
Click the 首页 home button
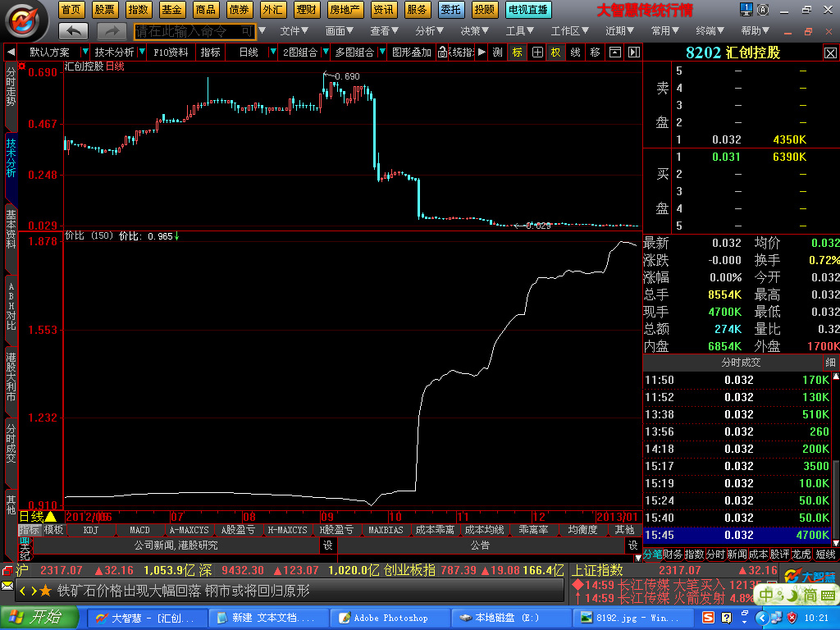[71, 10]
